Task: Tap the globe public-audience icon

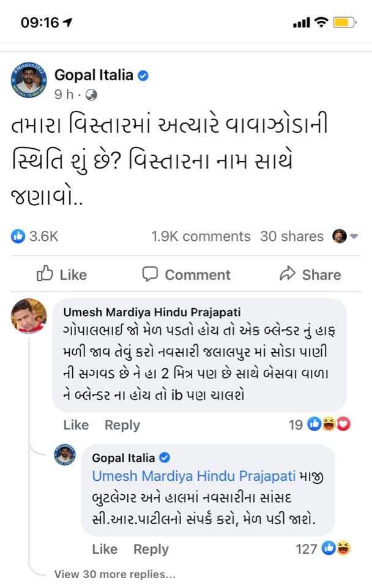Action: click(91, 95)
